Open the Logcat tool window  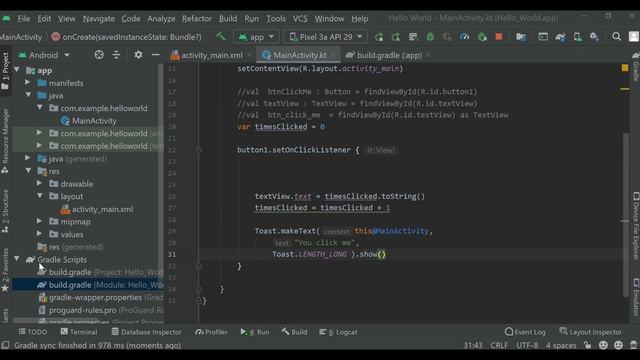(x=338, y=332)
